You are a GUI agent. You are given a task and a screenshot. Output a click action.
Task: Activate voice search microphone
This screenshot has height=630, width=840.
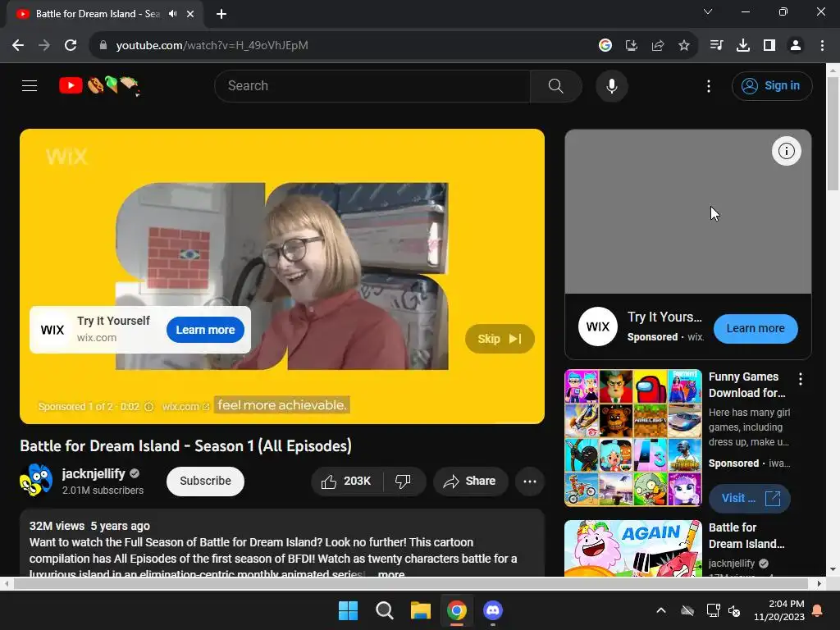(x=611, y=85)
